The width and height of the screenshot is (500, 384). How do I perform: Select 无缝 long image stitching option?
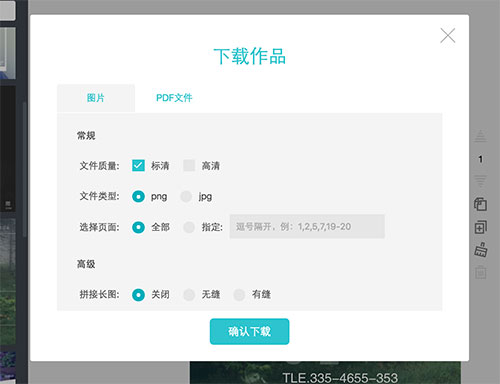[x=189, y=295]
